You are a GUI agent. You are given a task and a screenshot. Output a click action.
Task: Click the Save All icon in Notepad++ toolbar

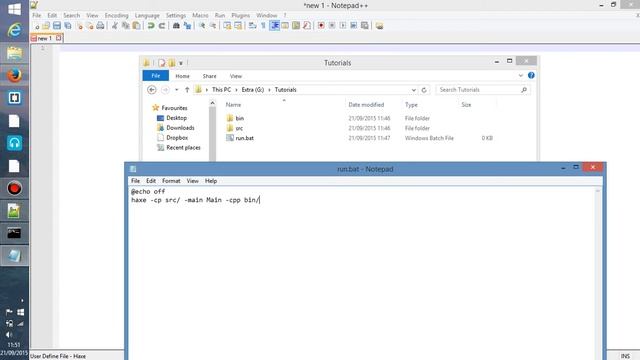click(68, 26)
